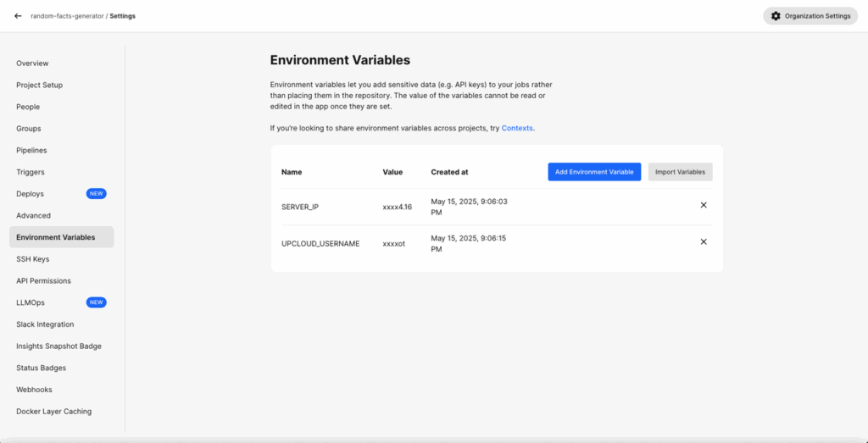This screenshot has height=443, width=868.
Task: Open Status Badges page
Action: (42, 368)
